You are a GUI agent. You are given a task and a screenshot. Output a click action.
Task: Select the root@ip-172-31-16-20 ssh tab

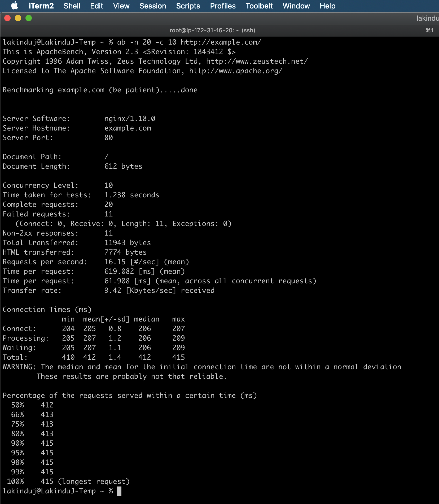click(212, 30)
